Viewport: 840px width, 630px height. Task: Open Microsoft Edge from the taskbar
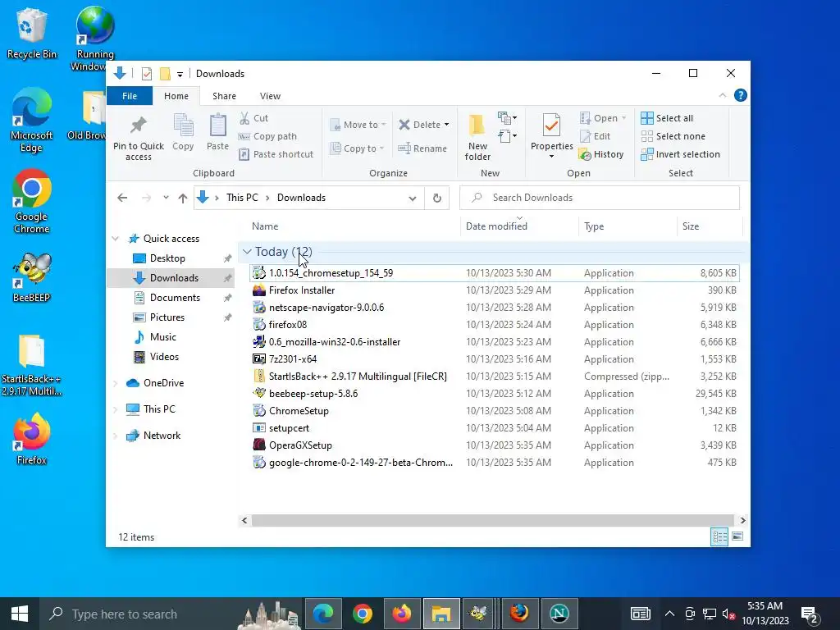coord(323,614)
